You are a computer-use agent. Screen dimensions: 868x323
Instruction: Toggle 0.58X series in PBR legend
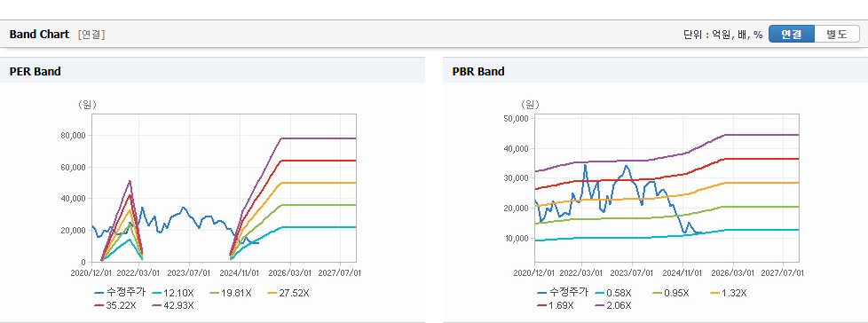coord(612,293)
